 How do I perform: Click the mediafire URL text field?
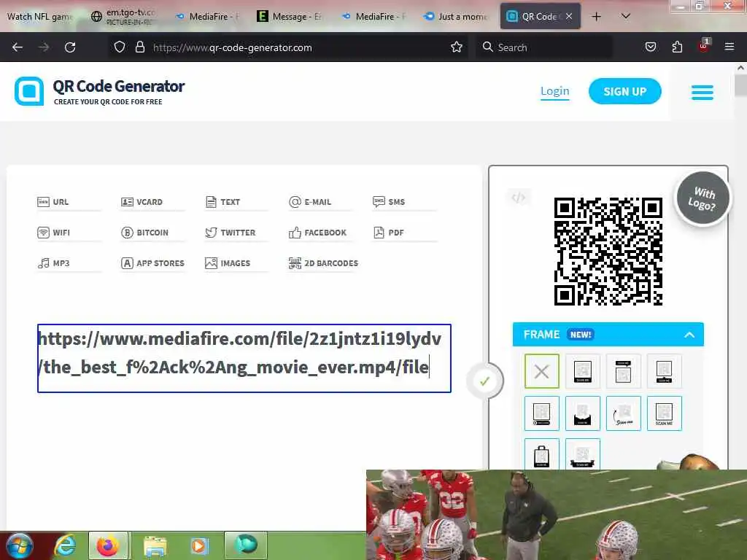244,358
